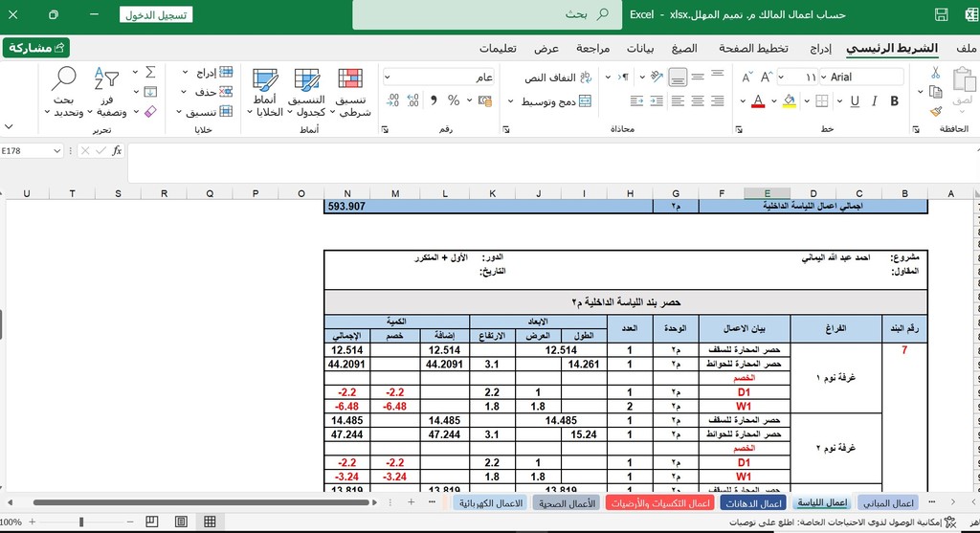Open the Data (بيانات) tab
Viewport: 980px width, 533px height.
pyautogui.click(x=640, y=48)
